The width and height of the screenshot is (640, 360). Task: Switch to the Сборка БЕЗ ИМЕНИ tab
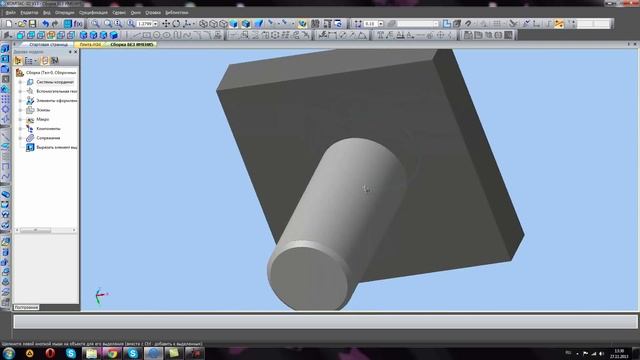(131, 44)
